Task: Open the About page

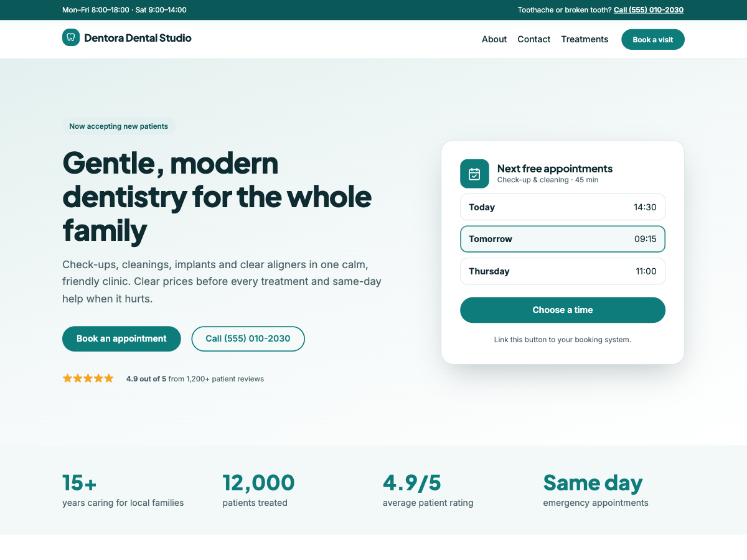Action: coord(494,39)
